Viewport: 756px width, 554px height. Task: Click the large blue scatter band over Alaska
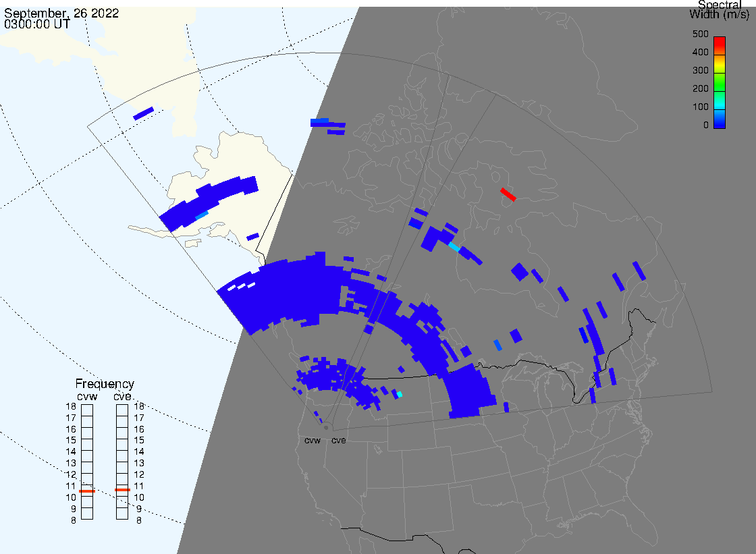209,204
